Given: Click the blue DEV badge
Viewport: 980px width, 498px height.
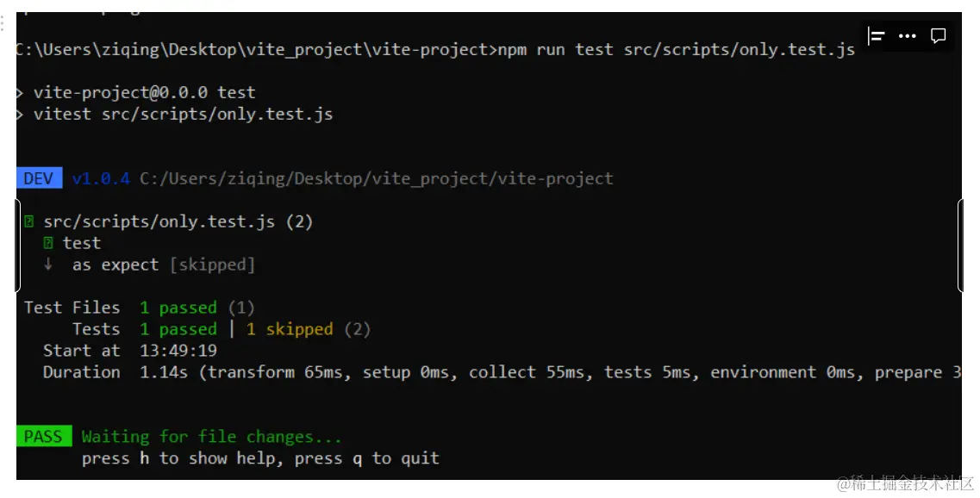Looking at the screenshot, I should [39, 178].
